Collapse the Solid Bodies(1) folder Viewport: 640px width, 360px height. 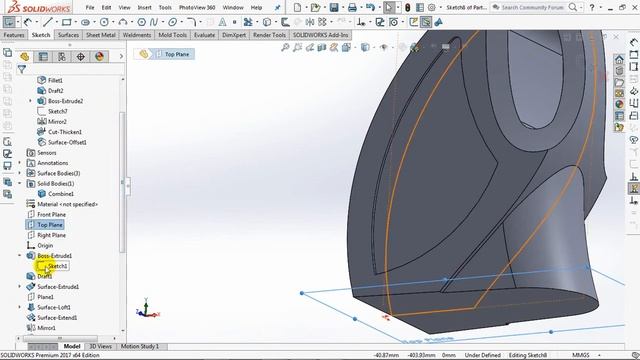click(x=19, y=183)
